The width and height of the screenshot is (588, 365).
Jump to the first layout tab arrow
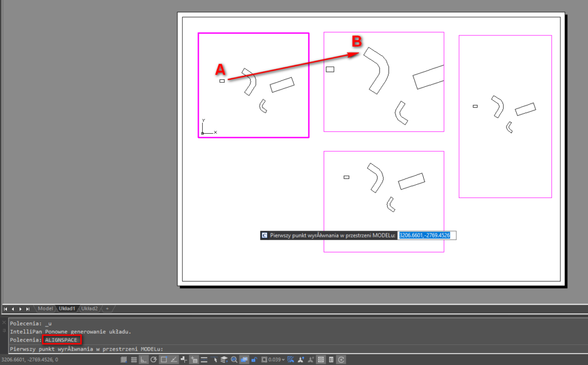[x=6, y=309]
